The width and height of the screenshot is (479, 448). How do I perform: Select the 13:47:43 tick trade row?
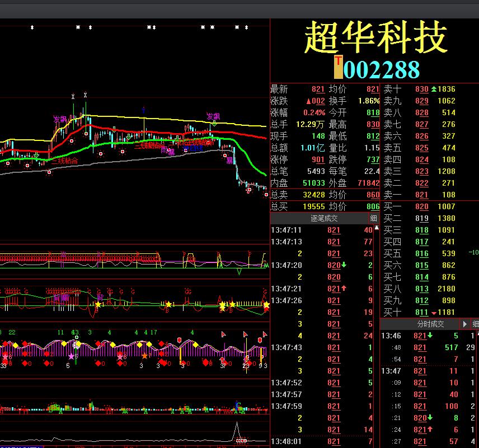point(322,347)
